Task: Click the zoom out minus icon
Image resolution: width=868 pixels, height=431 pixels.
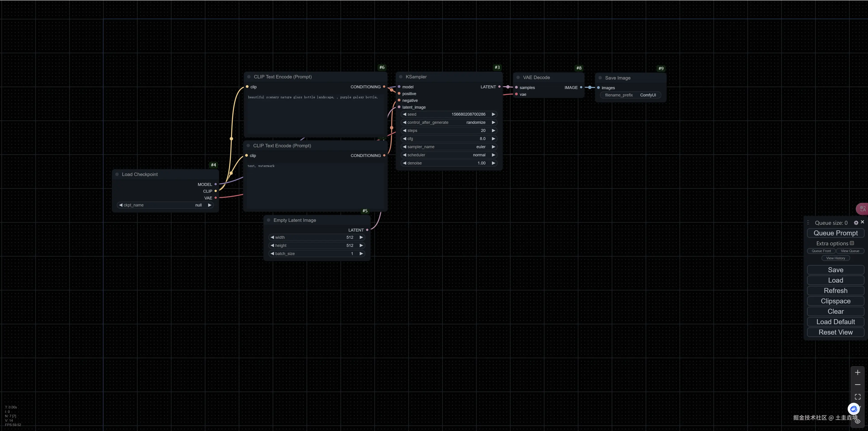Action: [x=858, y=384]
